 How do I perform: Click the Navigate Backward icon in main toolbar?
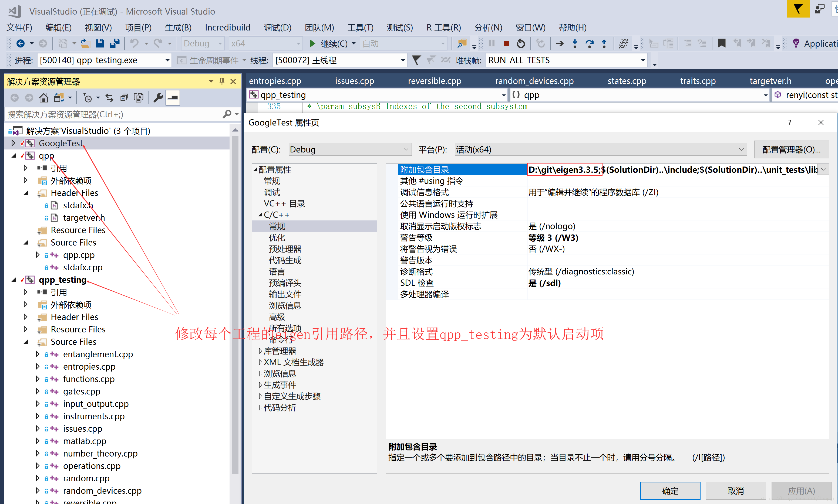(x=21, y=43)
